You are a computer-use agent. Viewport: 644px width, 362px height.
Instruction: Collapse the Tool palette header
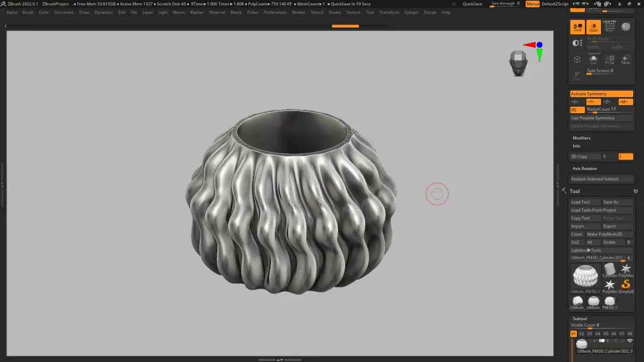(575, 191)
